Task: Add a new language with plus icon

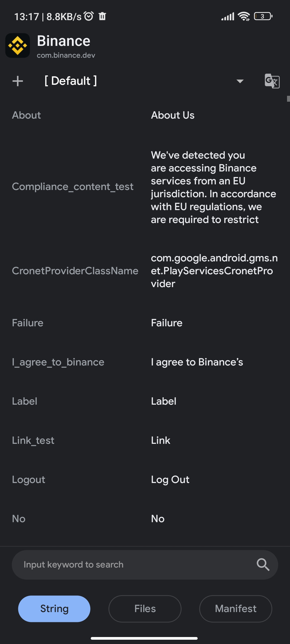Action: click(18, 81)
